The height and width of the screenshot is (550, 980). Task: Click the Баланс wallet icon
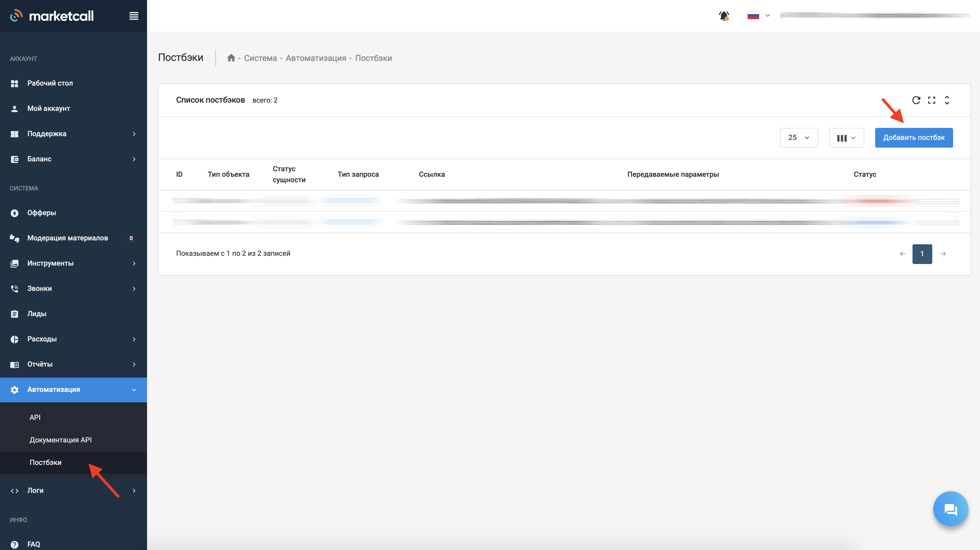[x=15, y=159]
